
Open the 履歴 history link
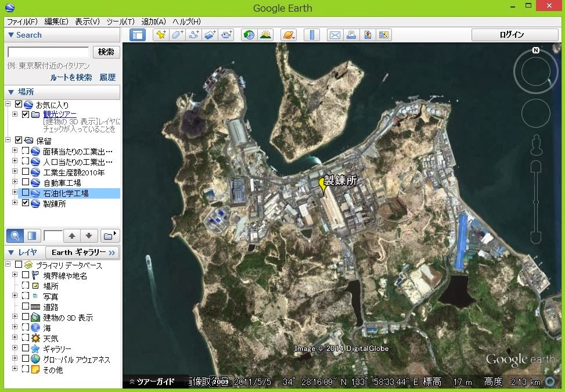108,77
